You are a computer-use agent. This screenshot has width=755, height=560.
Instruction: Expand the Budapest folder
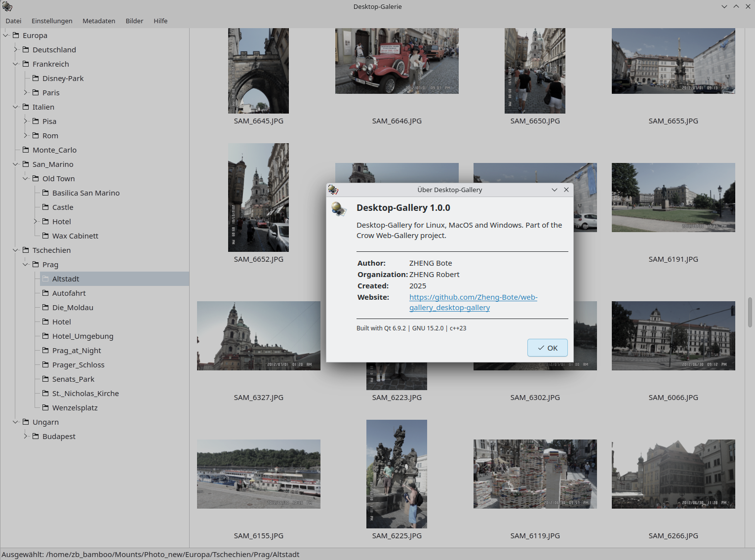coord(26,436)
